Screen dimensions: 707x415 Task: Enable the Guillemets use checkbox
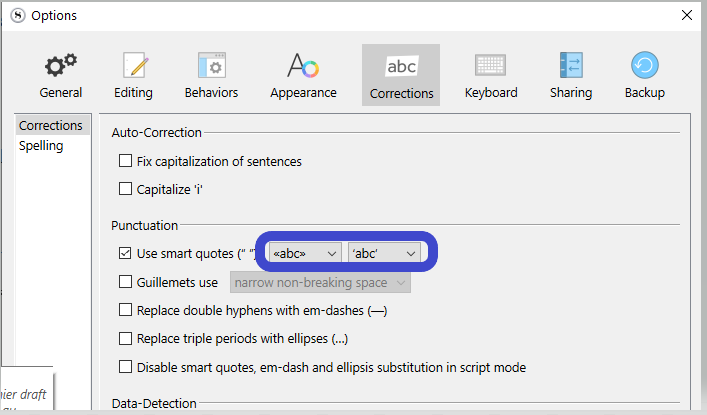tap(126, 282)
